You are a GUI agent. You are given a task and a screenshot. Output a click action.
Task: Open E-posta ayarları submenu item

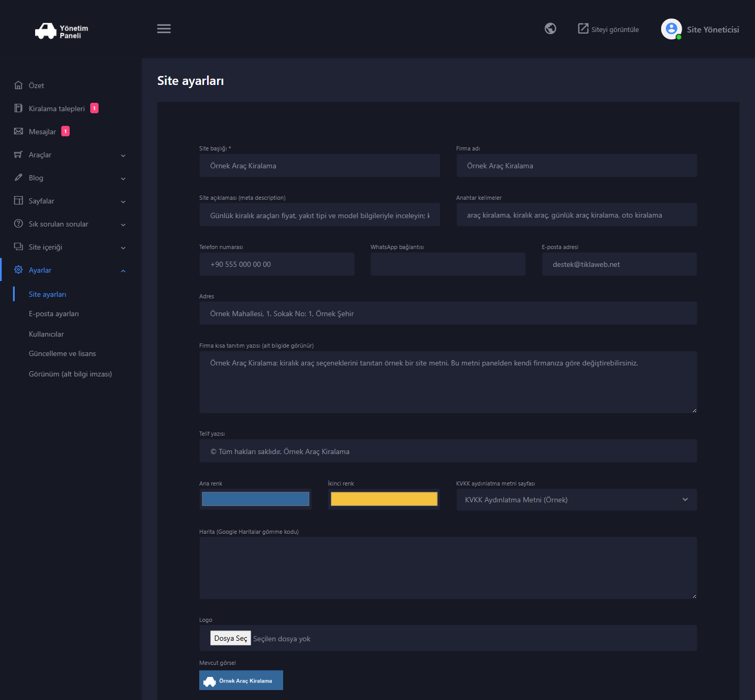(53, 314)
